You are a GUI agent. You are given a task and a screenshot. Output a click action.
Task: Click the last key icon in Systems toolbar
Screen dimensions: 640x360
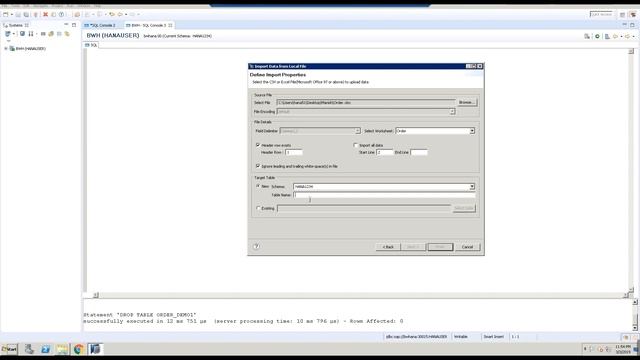(x=67, y=34)
